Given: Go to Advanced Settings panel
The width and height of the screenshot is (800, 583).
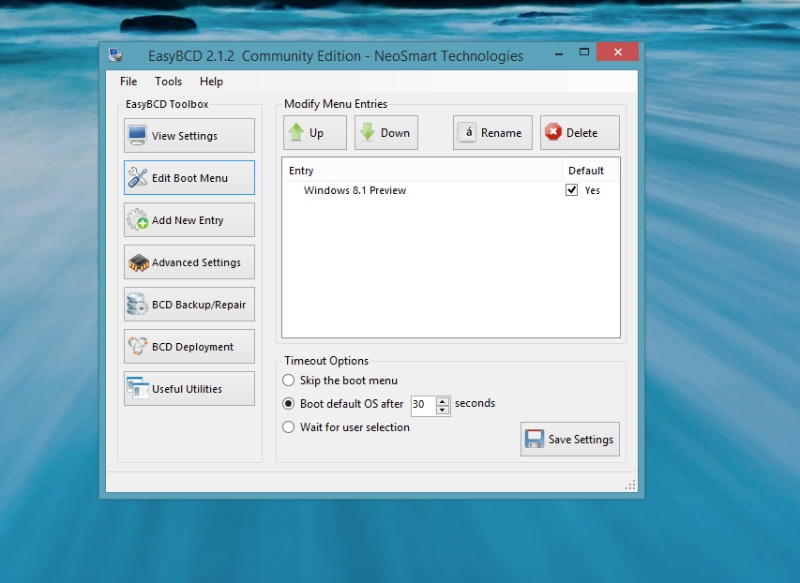Looking at the screenshot, I should point(189,262).
